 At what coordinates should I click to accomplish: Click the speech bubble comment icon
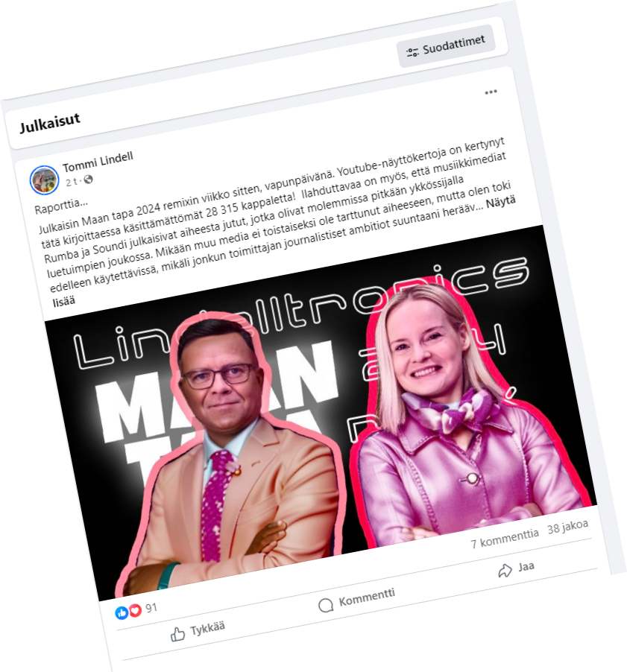[326, 605]
